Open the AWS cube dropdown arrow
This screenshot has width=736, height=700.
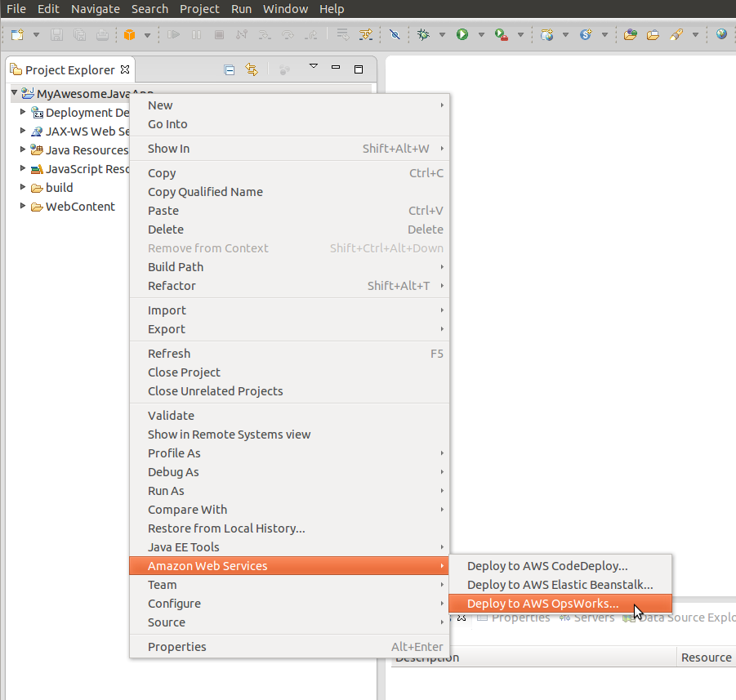click(x=147, y=35)
